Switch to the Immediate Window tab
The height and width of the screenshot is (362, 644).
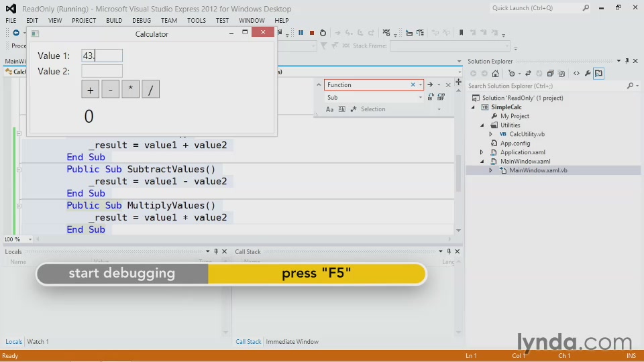[292, 341]
